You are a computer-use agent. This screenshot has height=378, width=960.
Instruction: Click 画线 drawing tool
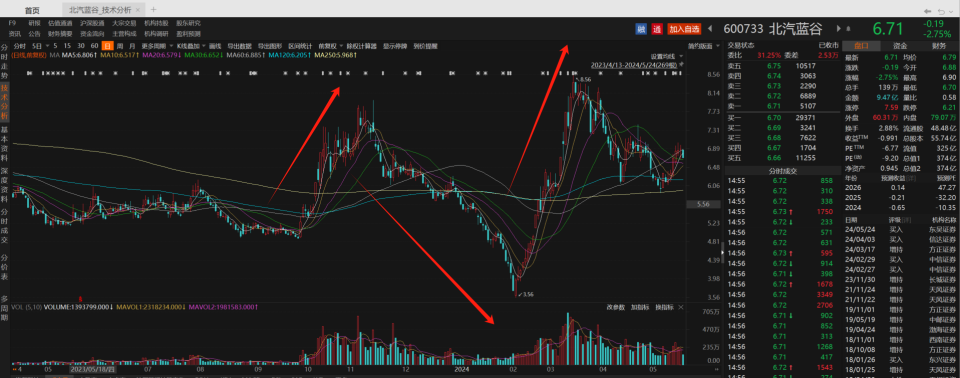[215, 46]
